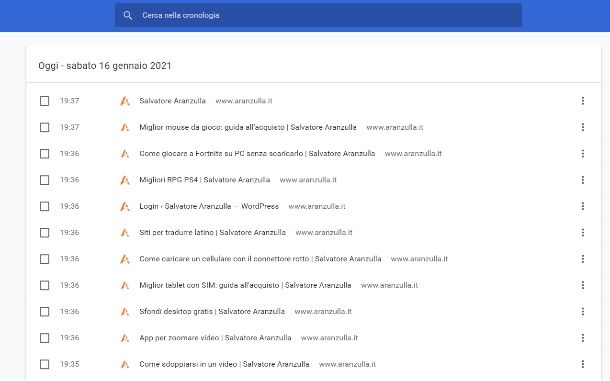Click Aranzulla favicon beside 'Salvatore Aranzulla' homepage entry
Image resolution: width=610 pixels, height=381 pixels.
(x=124, y=101)
